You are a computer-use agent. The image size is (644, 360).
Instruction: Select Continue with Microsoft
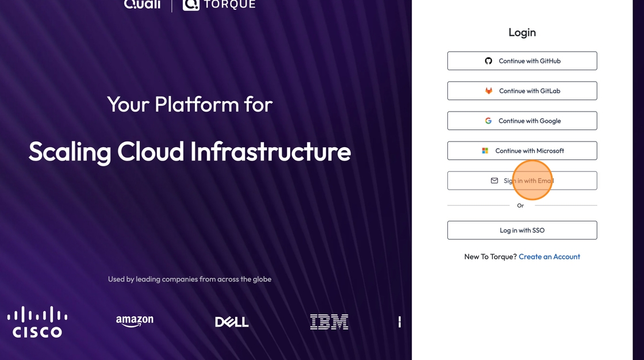[x=522, y=151]
